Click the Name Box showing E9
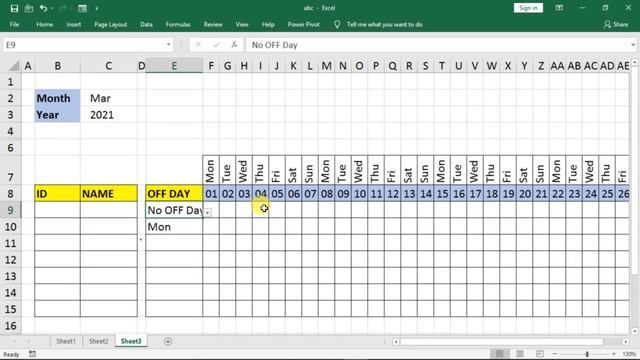 [x=84, y=45]
